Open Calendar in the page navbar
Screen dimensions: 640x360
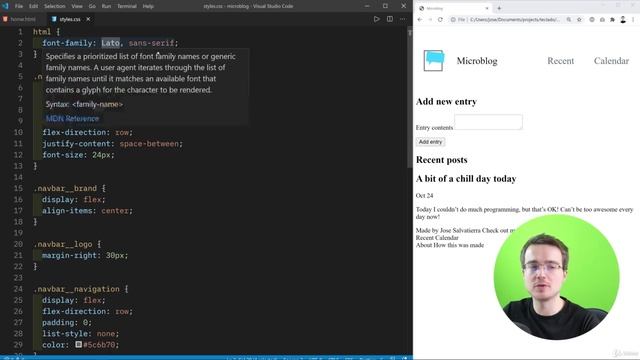click(611, 61)
